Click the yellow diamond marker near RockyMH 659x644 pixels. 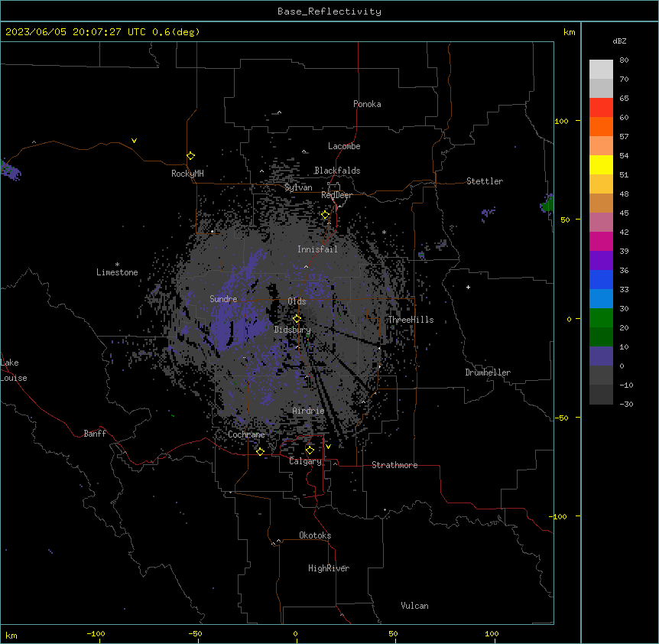tap(190, 156)
